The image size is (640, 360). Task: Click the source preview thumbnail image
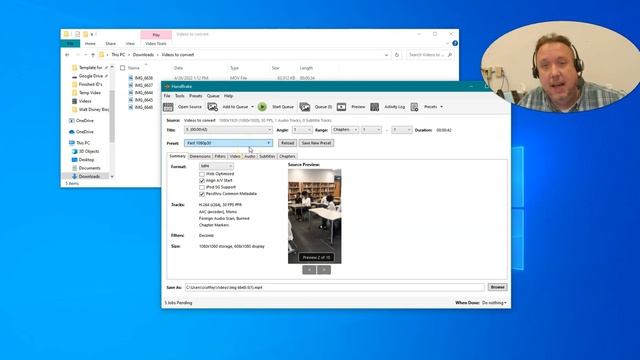pos(315,216)
